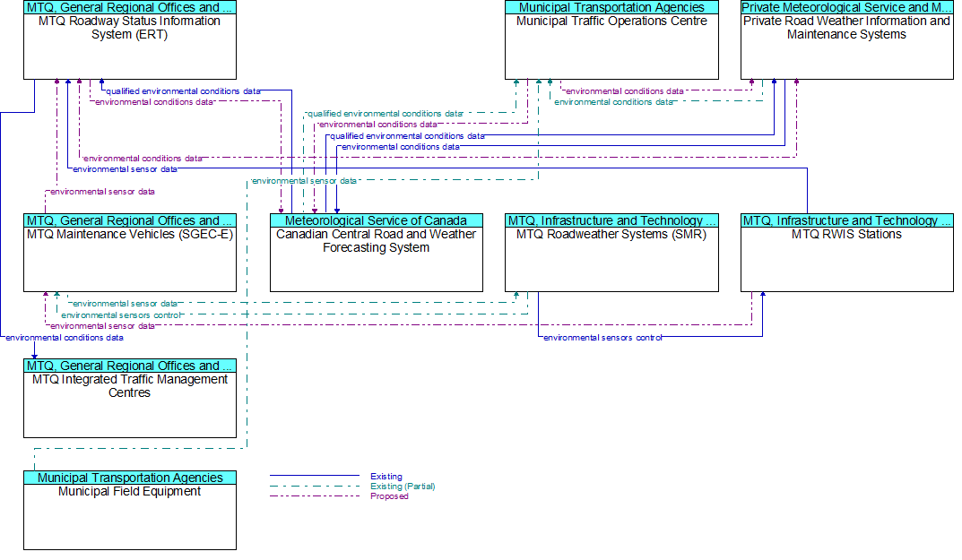Select the MTQ RWIS Stations box
The height and width of the screenshot is (560, 962).
click(x=847, y=253)
